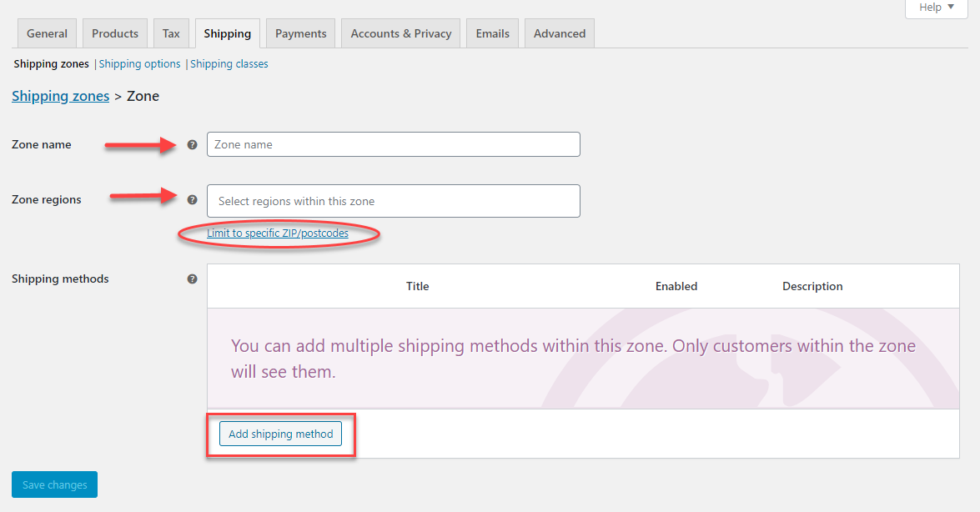Image resolution: width=980 pixels, height=512 pixels.
Task: Click the Add shipping method button
Action: [280, 434]
